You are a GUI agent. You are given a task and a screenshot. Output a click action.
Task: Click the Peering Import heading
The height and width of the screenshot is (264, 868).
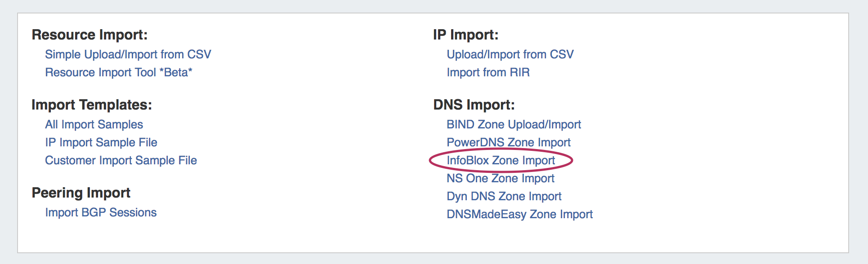[81, 193]
